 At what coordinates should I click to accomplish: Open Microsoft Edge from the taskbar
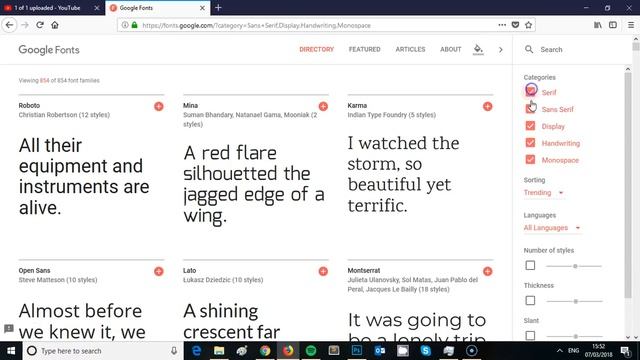(x=196, y=351)
